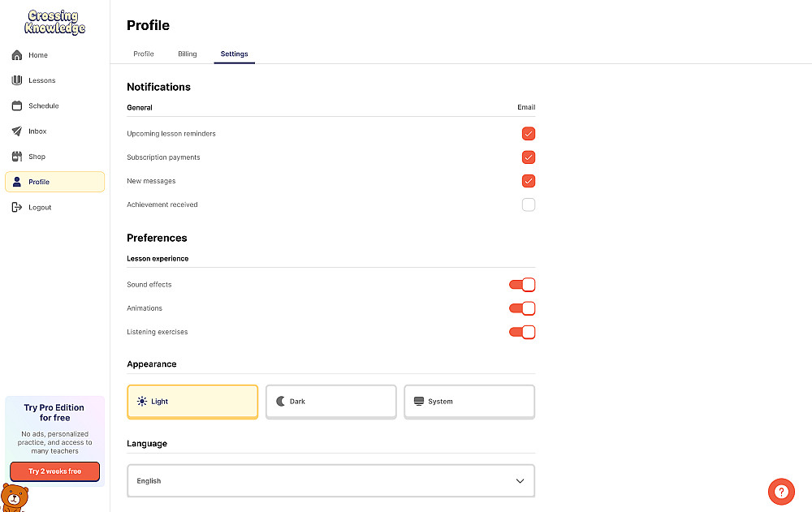The height and width of the screenshot is (512, 812).
Task: Choose the System appearance option
Action: point(469,402)
